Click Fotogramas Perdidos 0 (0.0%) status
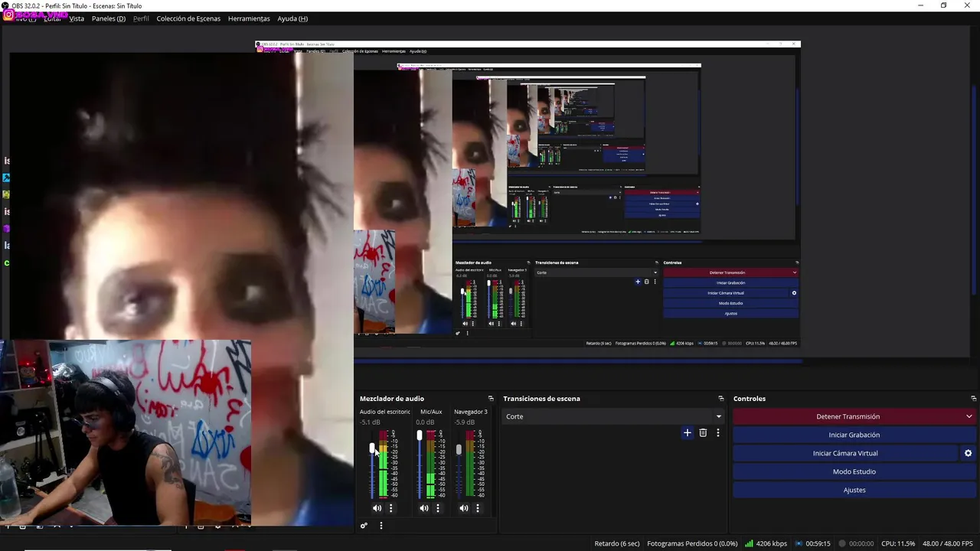This screenshot has height=551, width=980. (692, 543)
